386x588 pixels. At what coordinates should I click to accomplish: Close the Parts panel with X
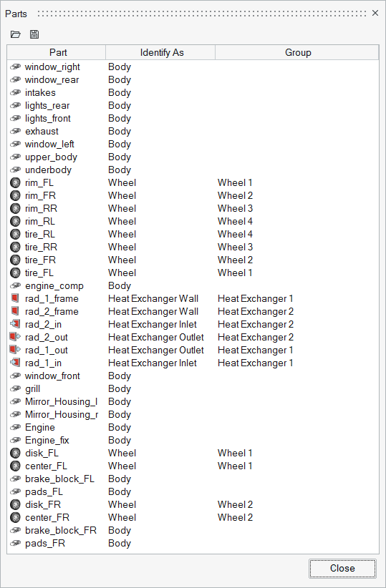pyautogui.click(x=375, y=13)
